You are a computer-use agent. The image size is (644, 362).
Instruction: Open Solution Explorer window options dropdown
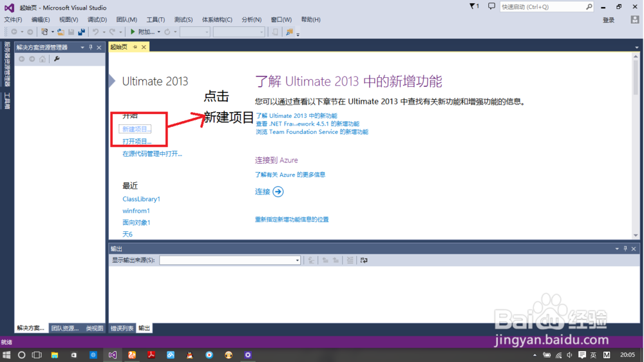(82, 47)
